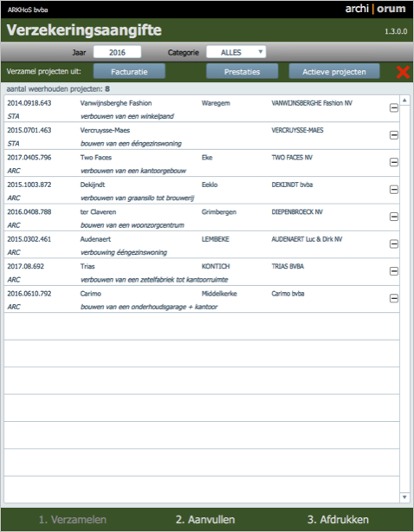The width and height of the screenshot is (414, 532).
Task: Click project name Trias
Action: point(87,266)
